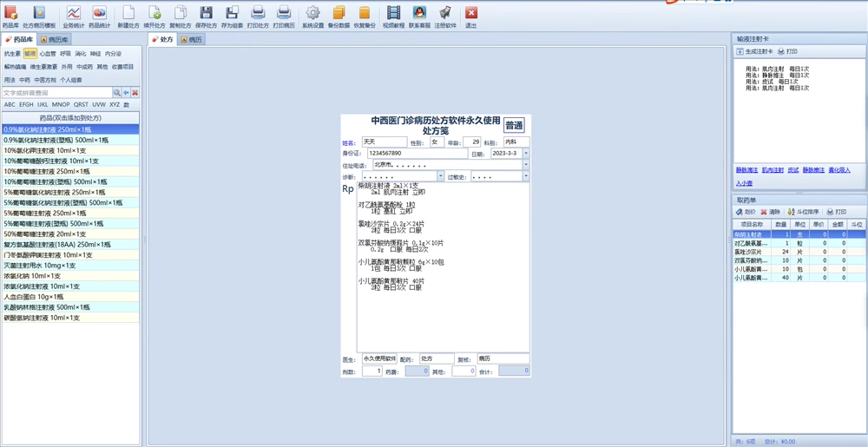The height and width of the screenshot is (447, 868).
Task: Click 注册软件 register software icon
Action: 445,16
